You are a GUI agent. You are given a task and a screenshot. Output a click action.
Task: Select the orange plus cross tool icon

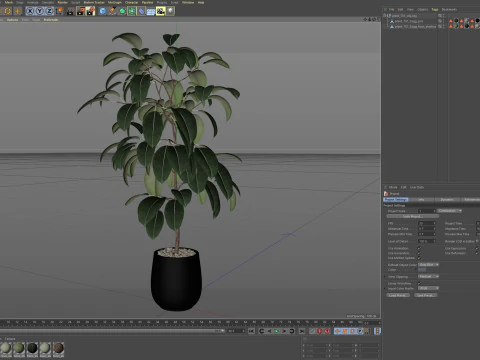[x=17, y=11]
